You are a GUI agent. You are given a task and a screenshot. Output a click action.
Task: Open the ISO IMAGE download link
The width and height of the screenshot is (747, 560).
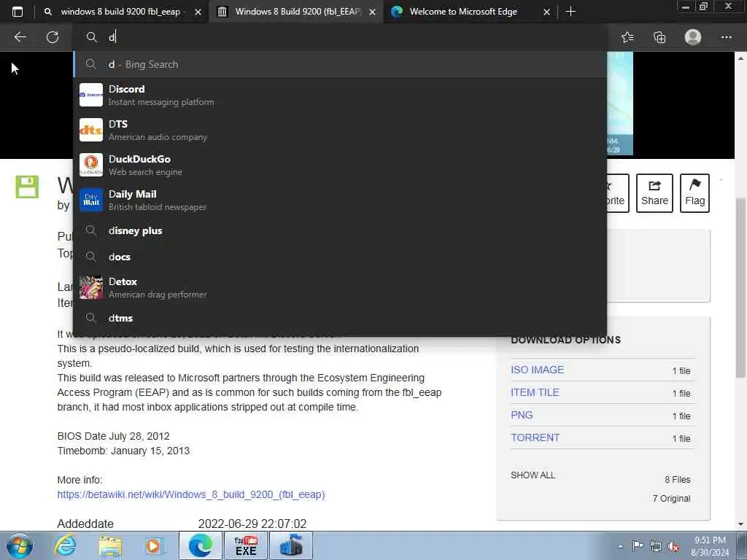tap(538, 370)
